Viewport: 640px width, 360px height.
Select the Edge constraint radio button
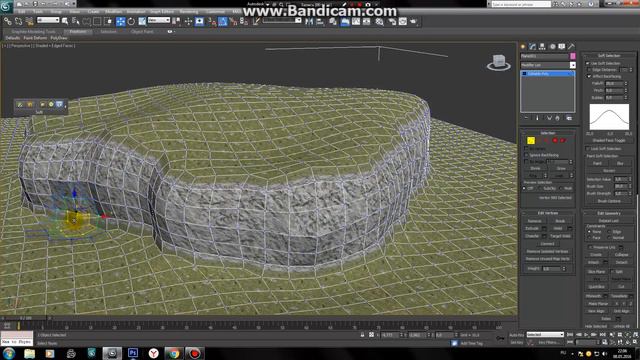click(609, 231)
